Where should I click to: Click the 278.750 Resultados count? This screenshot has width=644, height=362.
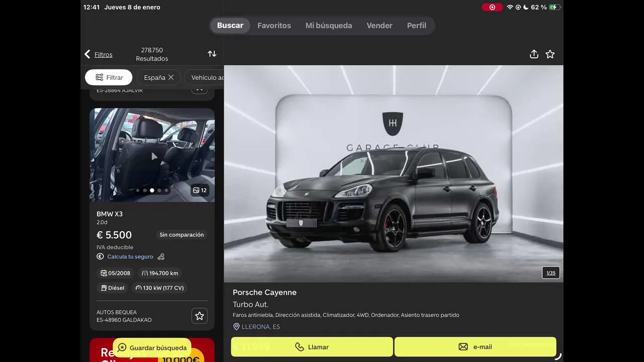coord(152,54)
